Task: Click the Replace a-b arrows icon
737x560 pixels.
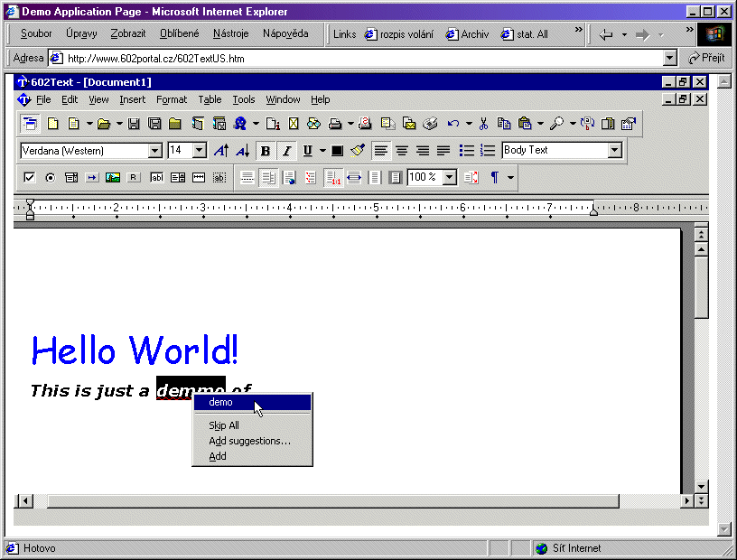Action: (x=587, y=124)
